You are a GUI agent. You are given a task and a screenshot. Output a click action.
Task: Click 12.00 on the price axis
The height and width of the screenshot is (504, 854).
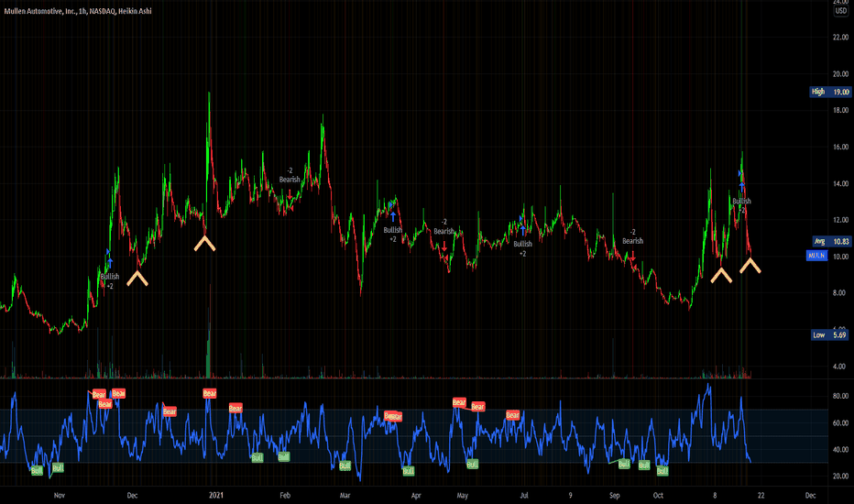[840, 220]
